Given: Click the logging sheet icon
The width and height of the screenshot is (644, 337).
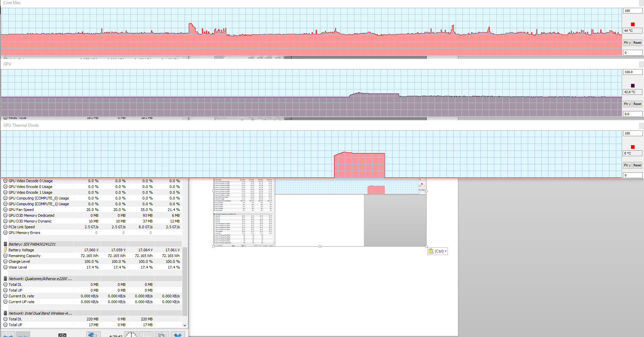Looking at the screenshot, I should coord(146,335).
